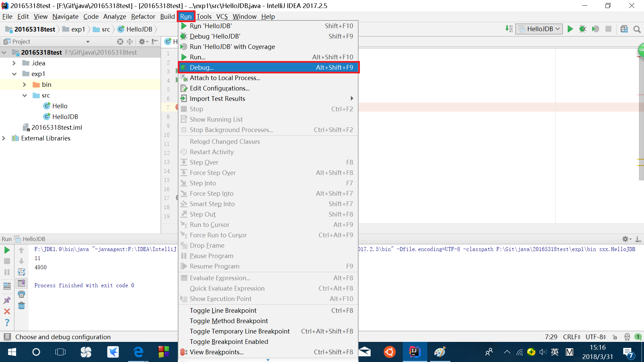Click Clear All trash icon in console
The image size is (644, 362).
[x=21, y=305]
